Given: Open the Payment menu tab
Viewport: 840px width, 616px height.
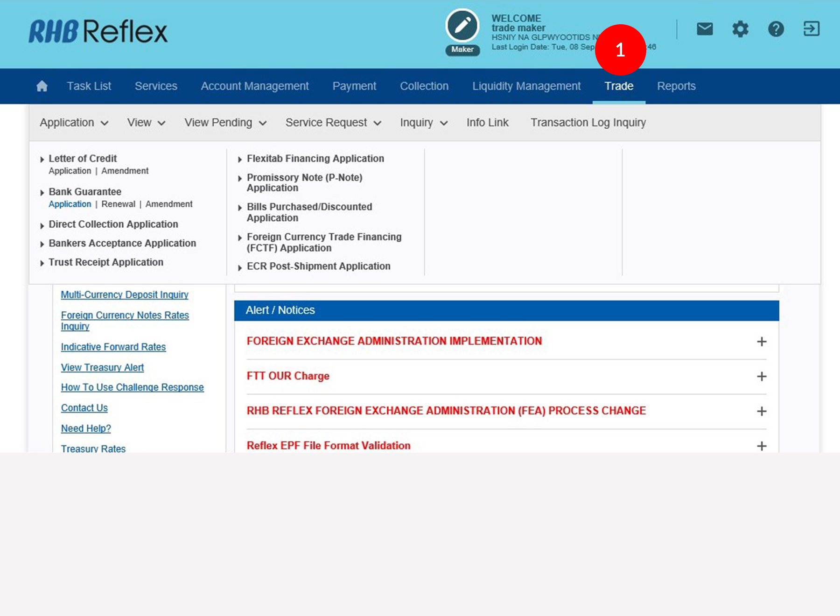Looking at the screenshot, I should pos(354,86).
